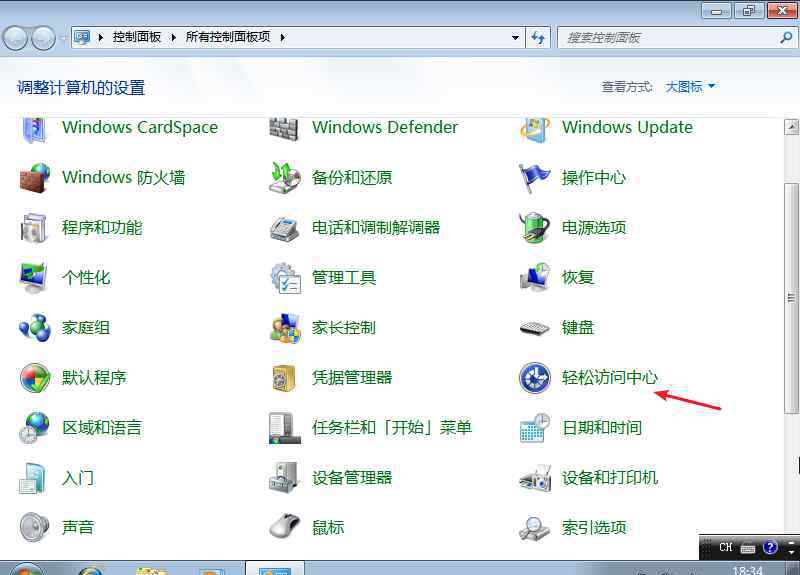
Task: Click the 索引选项 magnifier icon
Action: pyautogui.click(x=534, y=528)
